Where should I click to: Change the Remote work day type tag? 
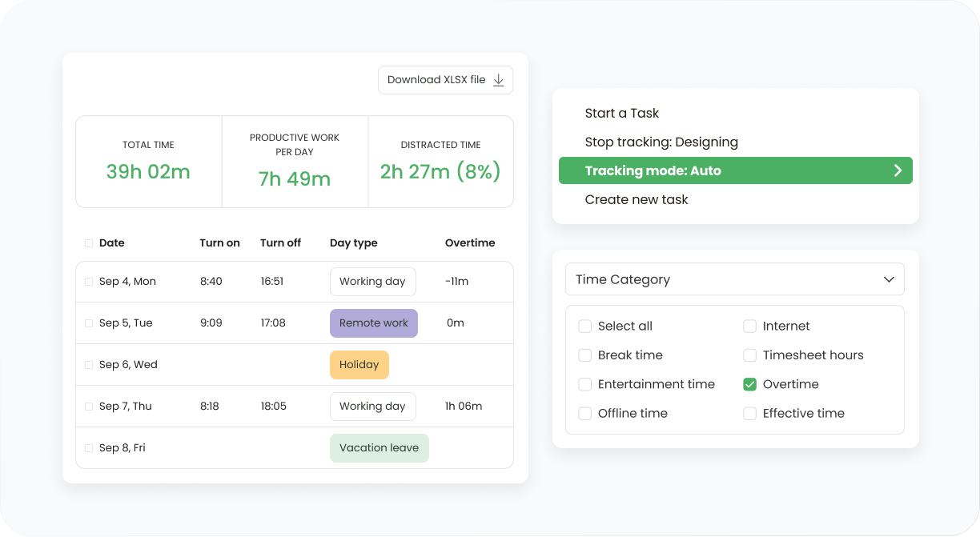pyautogui.click(x=374, y=323)
